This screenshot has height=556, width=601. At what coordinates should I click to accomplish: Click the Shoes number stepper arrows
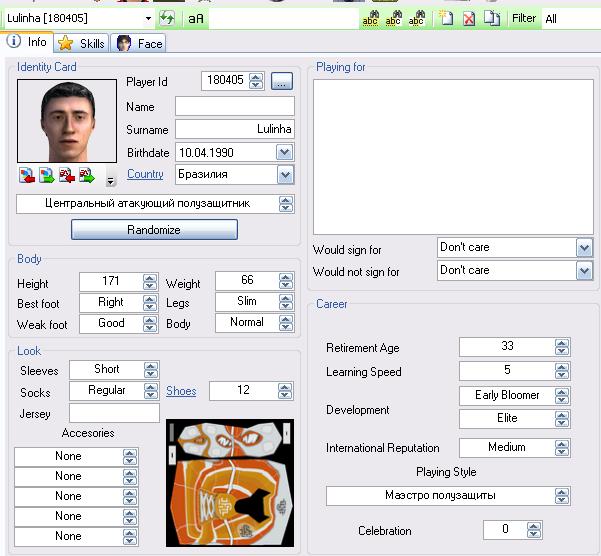pos(284,391)
